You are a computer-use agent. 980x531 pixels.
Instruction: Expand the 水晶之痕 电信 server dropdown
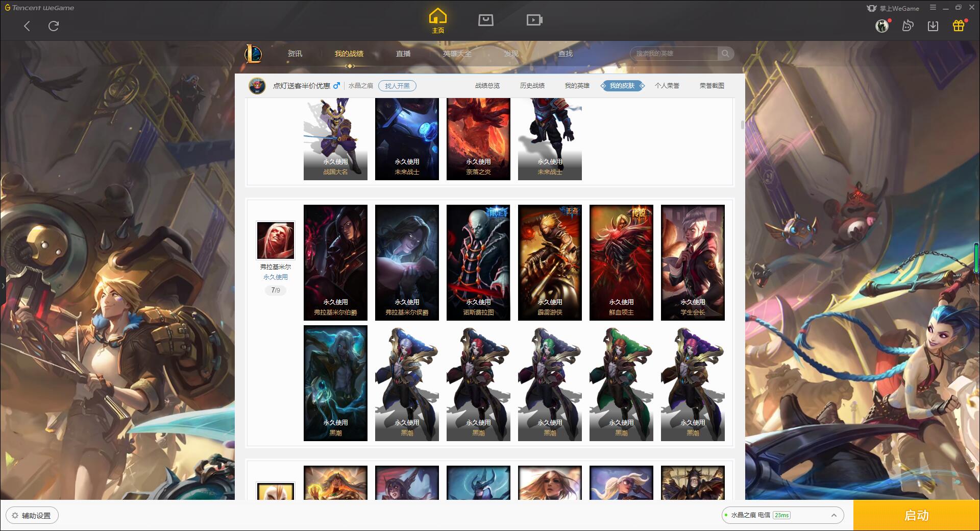(782, 515)
